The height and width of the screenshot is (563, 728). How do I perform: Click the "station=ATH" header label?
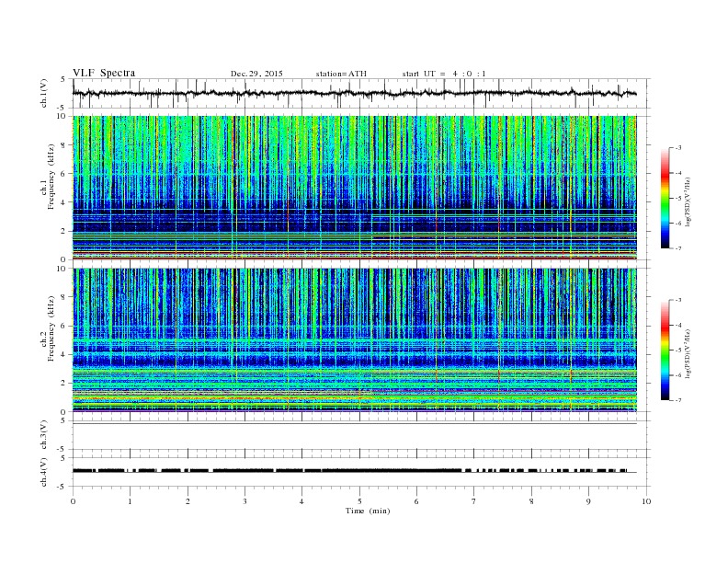[x=341, y=74]
